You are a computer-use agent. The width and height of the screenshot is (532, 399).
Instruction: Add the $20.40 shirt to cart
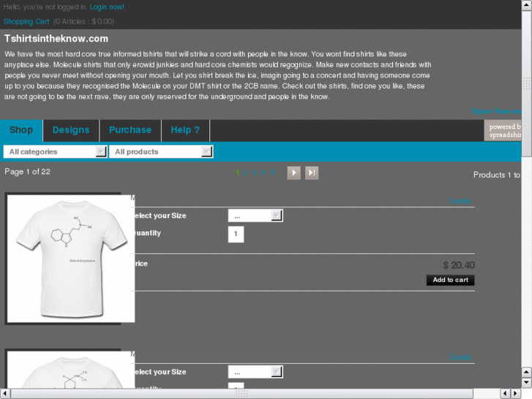[x=450, y=280]
